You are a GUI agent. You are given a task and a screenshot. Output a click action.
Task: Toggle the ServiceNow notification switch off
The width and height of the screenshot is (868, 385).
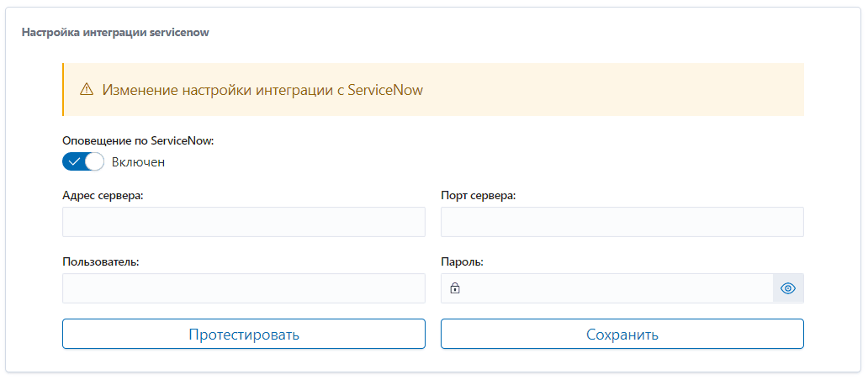coord(83,162)
